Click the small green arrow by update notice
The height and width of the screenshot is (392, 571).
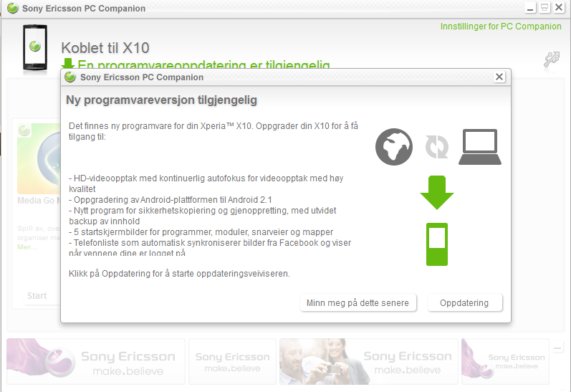[68, 64]
